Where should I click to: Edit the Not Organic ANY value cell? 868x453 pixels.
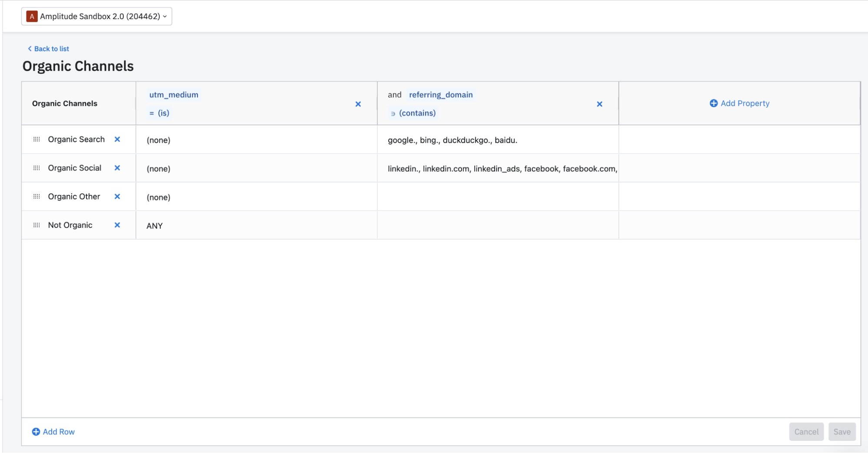[257, 226]
